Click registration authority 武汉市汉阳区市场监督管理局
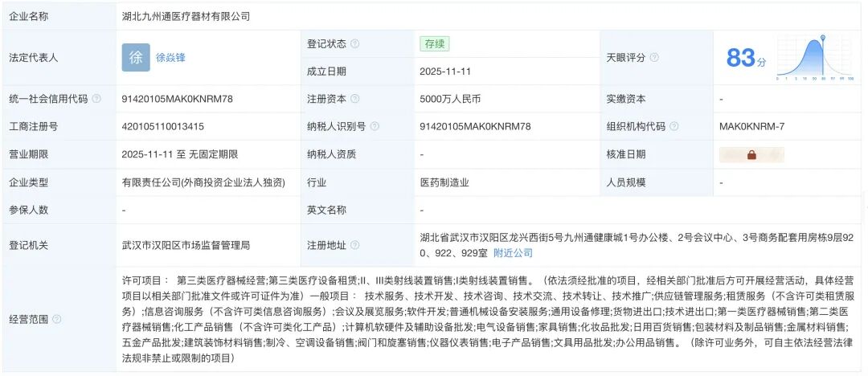Image resolution: width=868 pixels, height=376 pixels. pyautogui.click(x=186, y=245)
